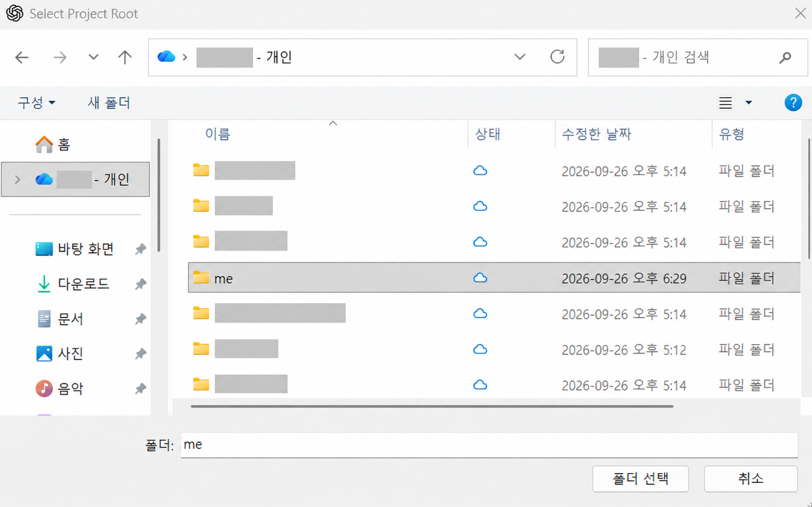
Task: Expand the address bar path chevron
Action: pos(185,57)
